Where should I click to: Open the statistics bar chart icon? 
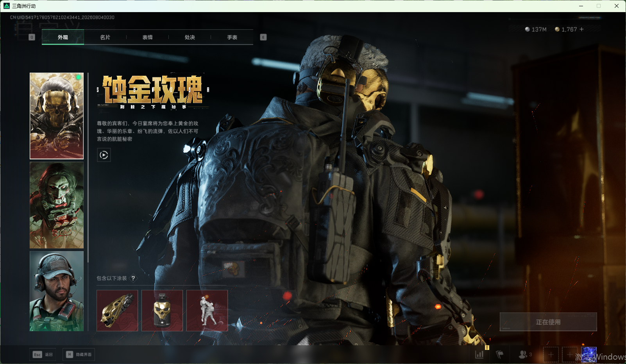pos(479,355)
